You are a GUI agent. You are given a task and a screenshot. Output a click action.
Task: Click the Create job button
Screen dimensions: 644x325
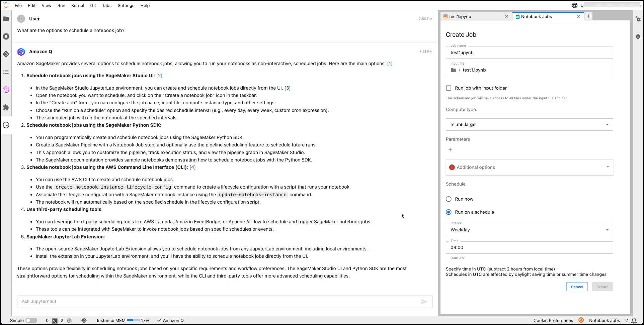[x=602, y=287]
